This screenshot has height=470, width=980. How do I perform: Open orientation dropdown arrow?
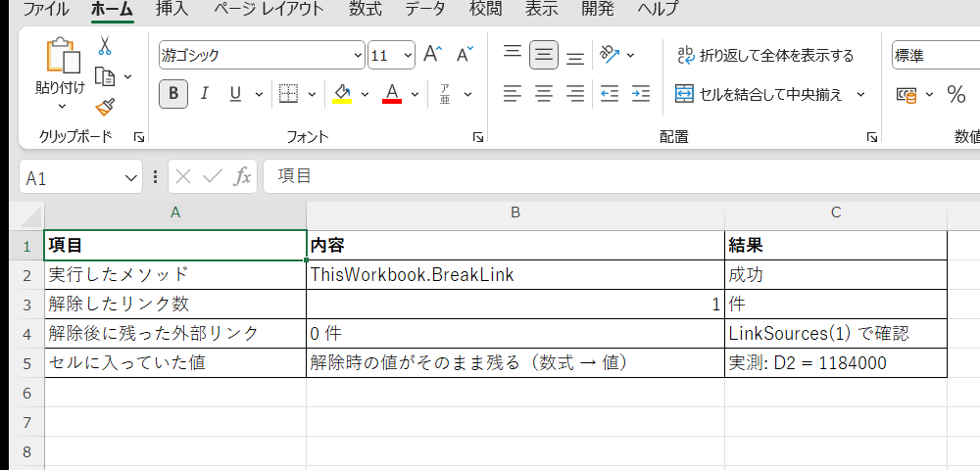[630, 55]
